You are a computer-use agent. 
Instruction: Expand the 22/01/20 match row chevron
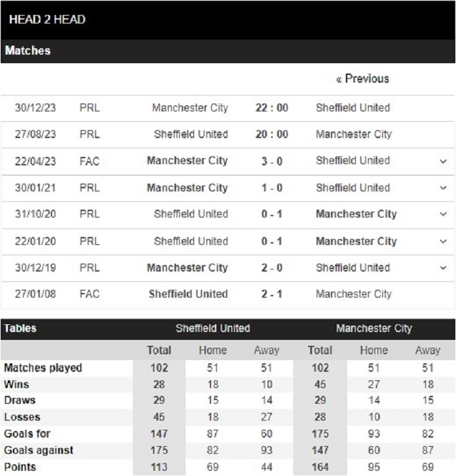(x=443, y=242)
